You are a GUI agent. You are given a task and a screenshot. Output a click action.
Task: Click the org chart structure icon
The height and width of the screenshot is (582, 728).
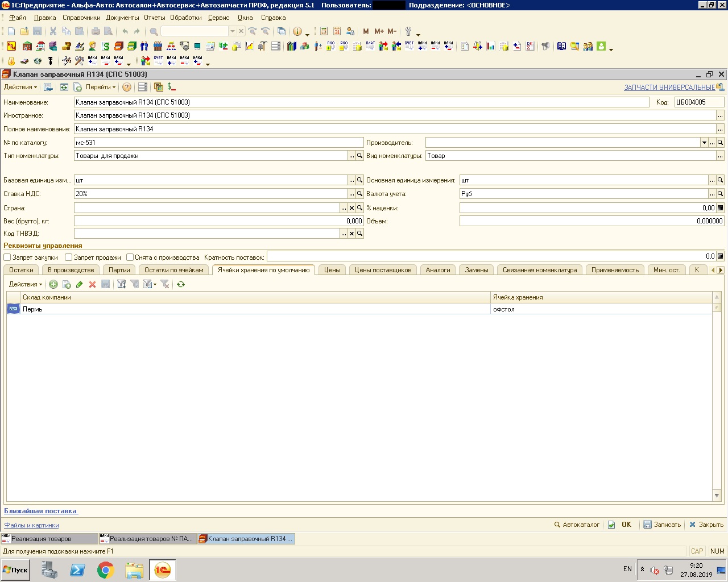[171, 46]
